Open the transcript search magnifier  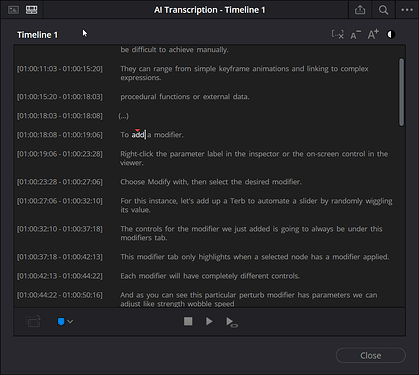(383, 10)
